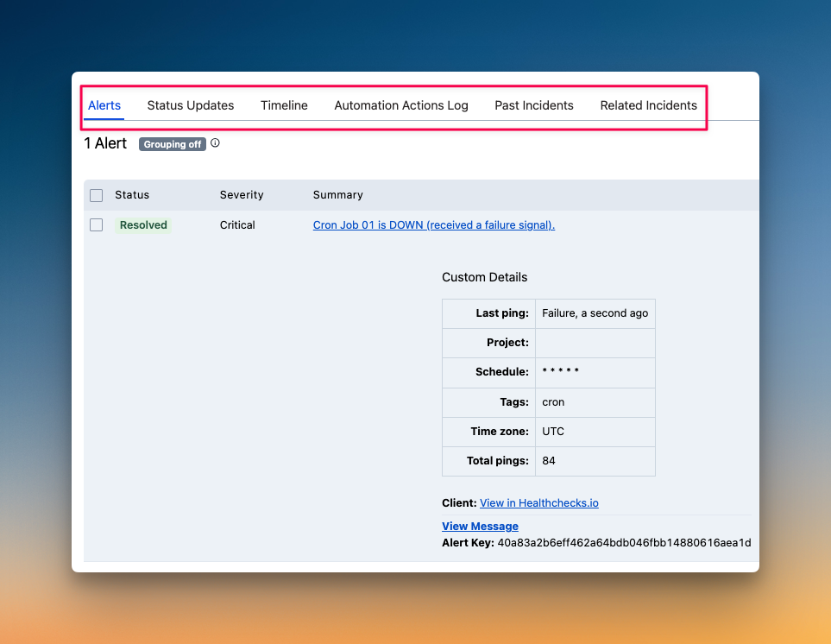Open the Related Incidents tab
The width and height of the screenshot is (831, 644).
(x=648, y=105)
